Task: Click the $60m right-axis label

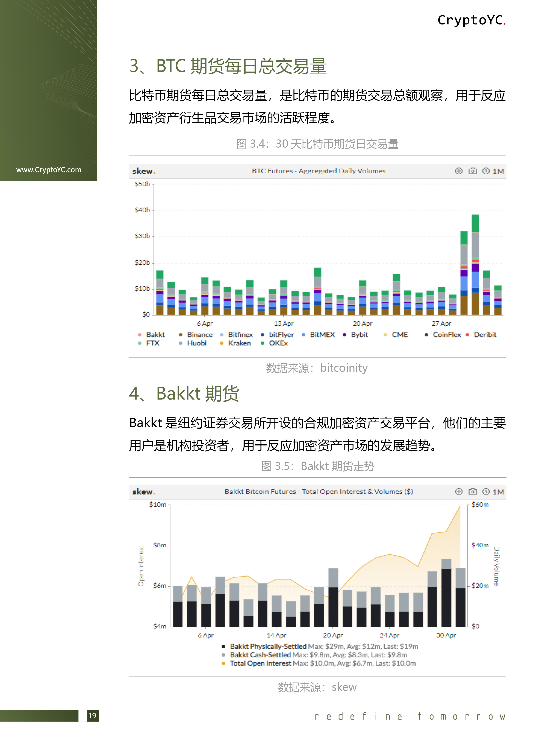Action: pos(480,505)
